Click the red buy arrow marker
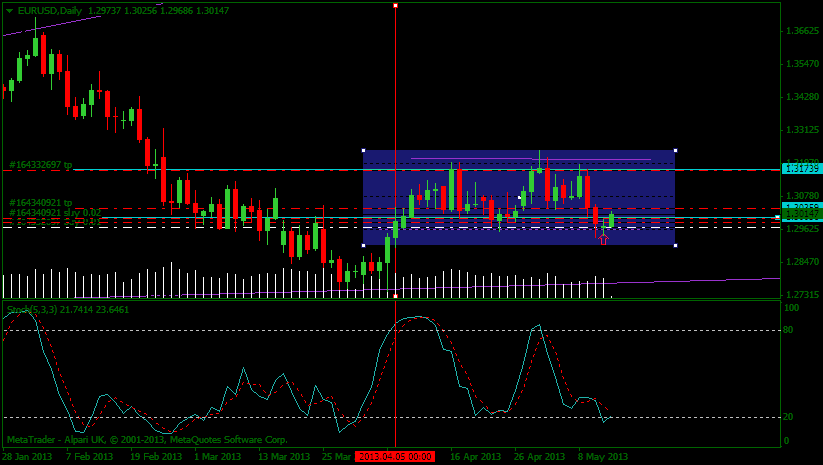Image resolution: width=823 pixels, height=465 pixels. point(603,238)
